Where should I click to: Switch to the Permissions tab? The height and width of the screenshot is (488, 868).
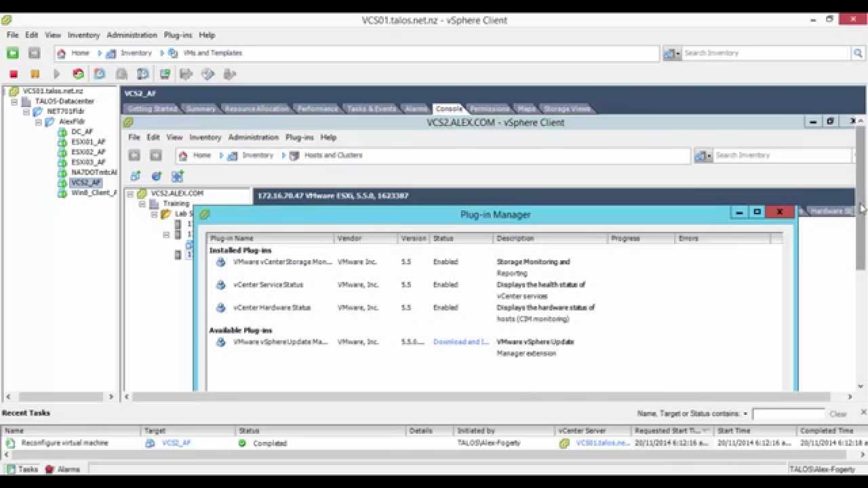coord(489,108)
